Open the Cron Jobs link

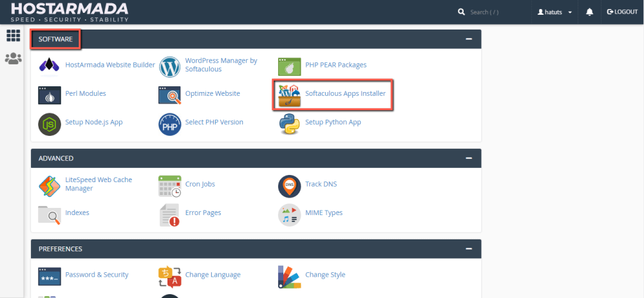pyautogui.click(x=200, y=184)
